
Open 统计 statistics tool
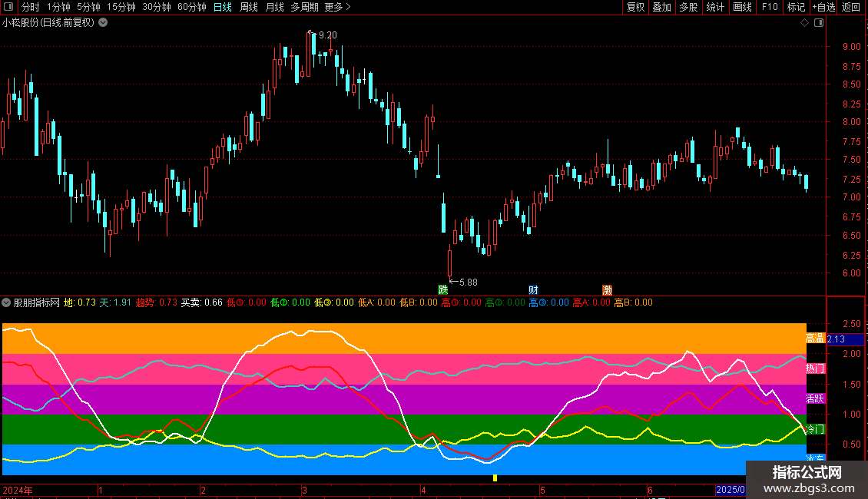click(x=715, y=7)
